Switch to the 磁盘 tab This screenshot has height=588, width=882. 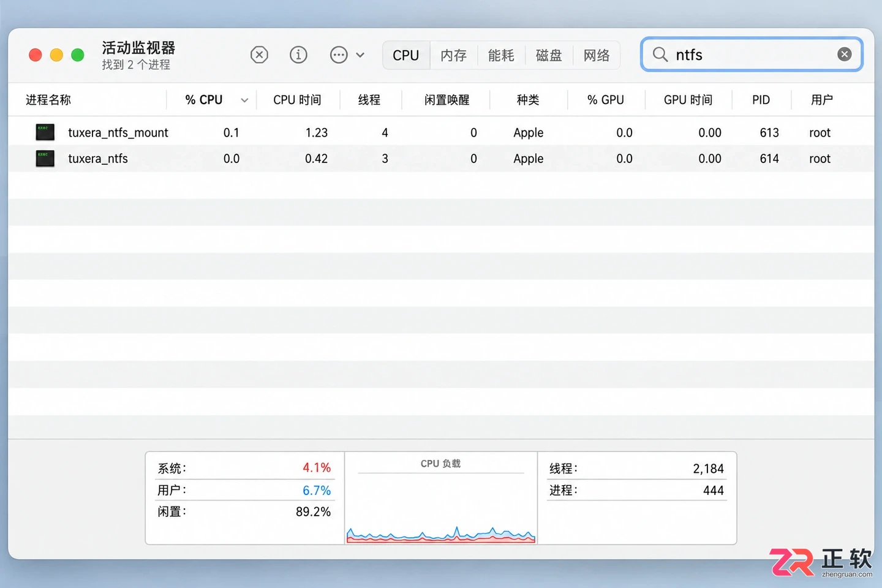(x=549, y=56)
